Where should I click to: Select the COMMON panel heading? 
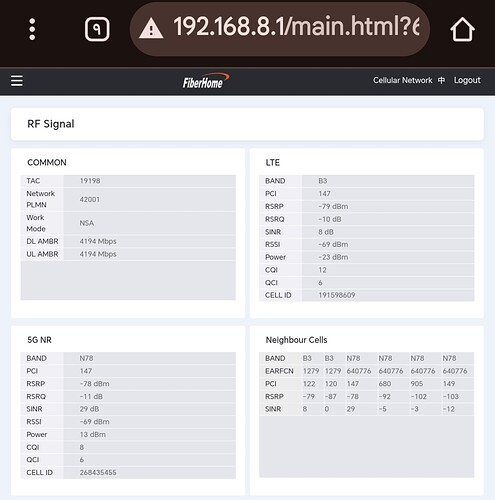pyautogui.click(x=47, y=162)
